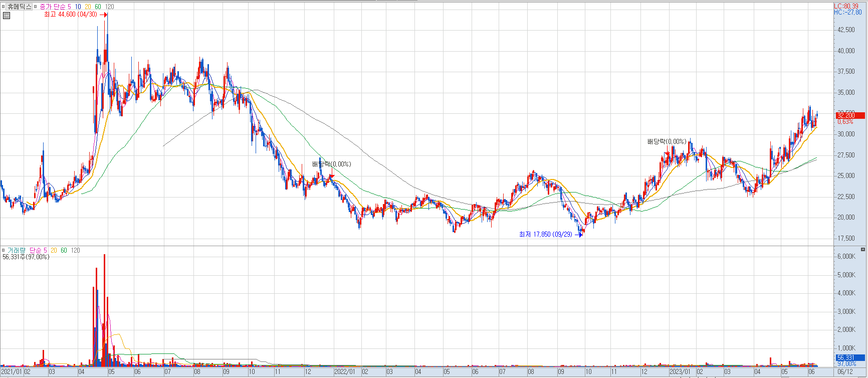Image resolution: width=868 pixels, height=378 pixels.
Task: Click the 휴메딕스 stock name label
Action: 19,7
